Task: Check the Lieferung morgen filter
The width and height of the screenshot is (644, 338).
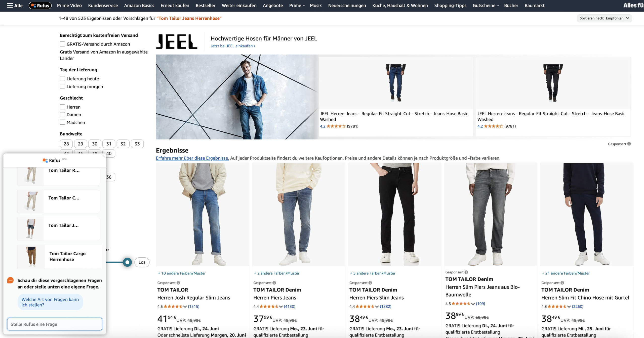Action: click(62, 86)
